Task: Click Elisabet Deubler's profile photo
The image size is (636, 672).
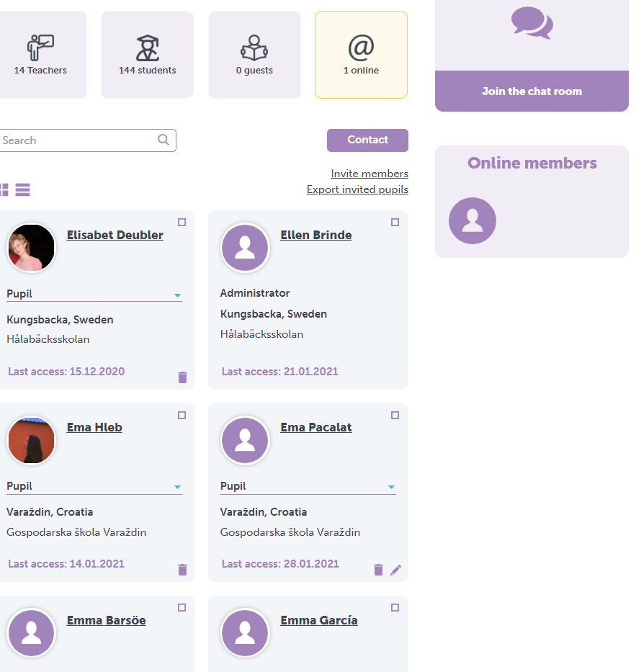Action: point(31,248)
